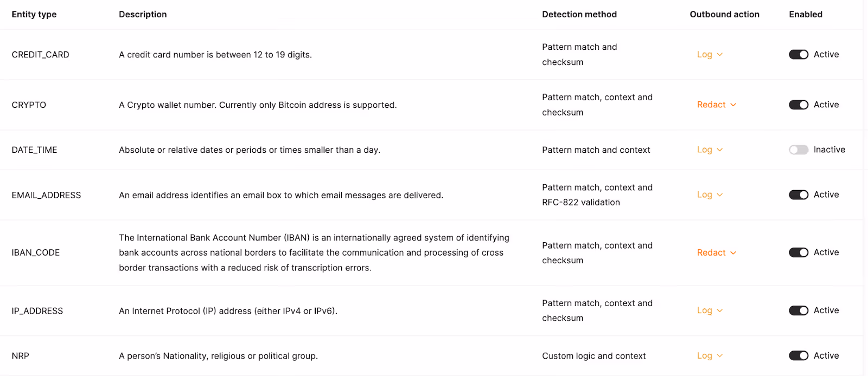
Task: Turn off the CRYPTO active switch
Action: tap(799, 105)
